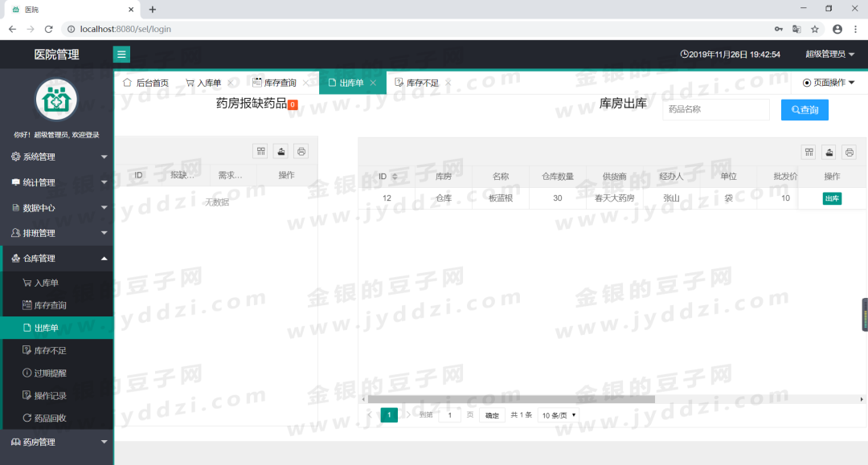Open 页面操作 dropdown

829,83
